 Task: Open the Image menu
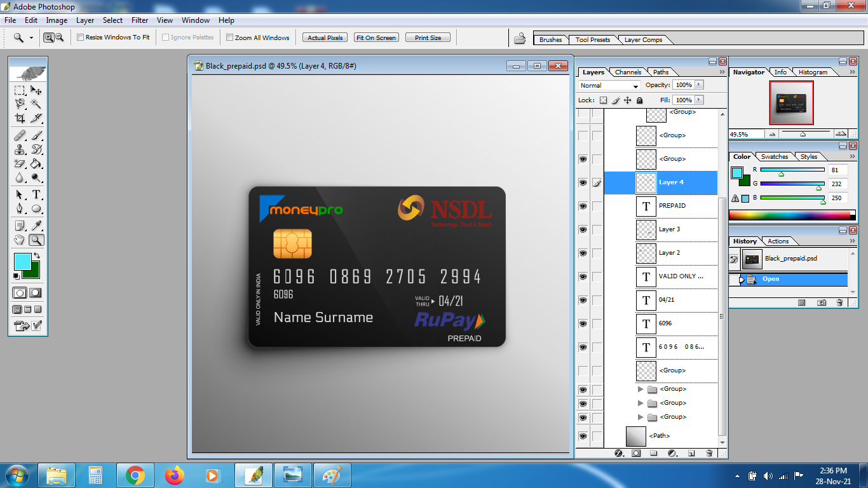tap(57, 20)
